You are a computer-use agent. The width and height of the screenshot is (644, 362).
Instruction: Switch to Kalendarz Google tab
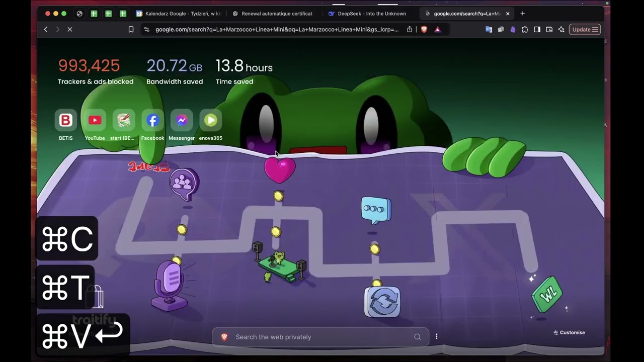pyautogui.click(x=179, y=14)
